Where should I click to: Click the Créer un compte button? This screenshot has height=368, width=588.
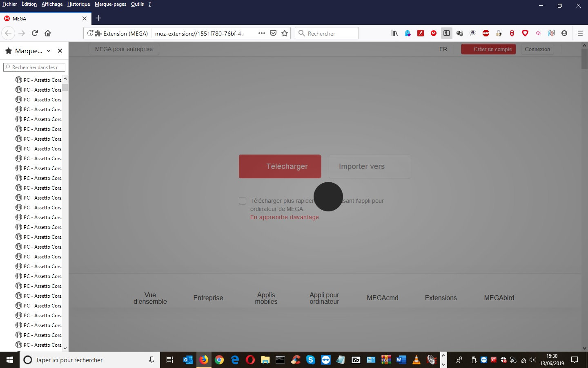pos(488,49)
